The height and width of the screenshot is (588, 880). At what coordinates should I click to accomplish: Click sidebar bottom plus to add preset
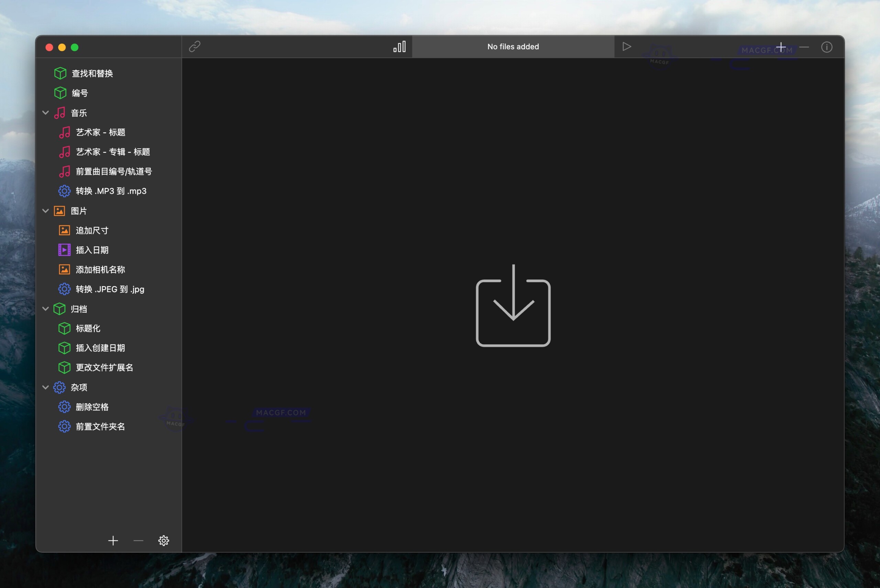pos(113,540)
